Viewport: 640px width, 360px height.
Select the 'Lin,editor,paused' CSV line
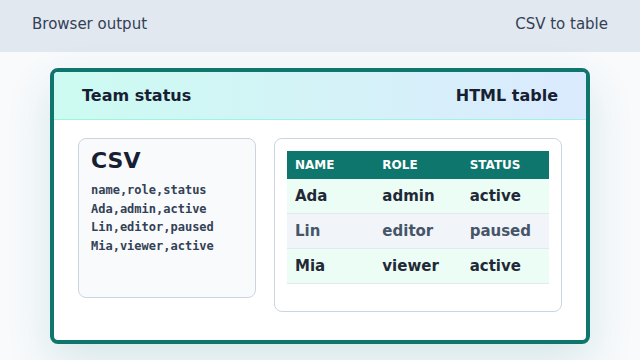click(152, 227)
